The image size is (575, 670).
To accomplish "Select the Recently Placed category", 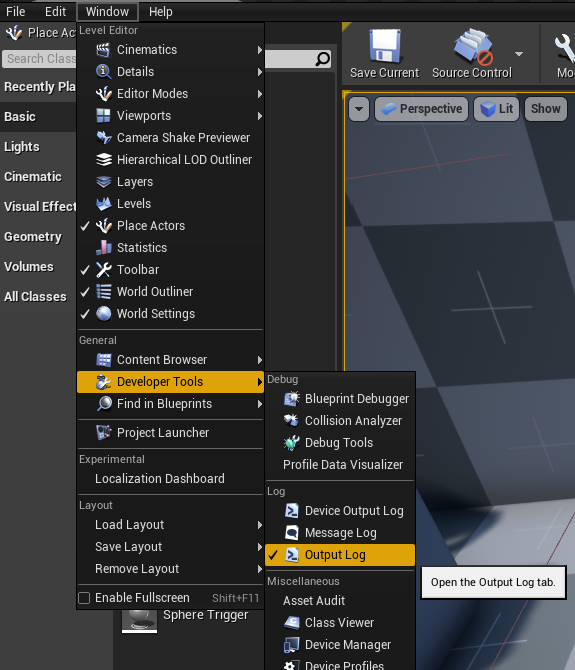I will [38, 87].
